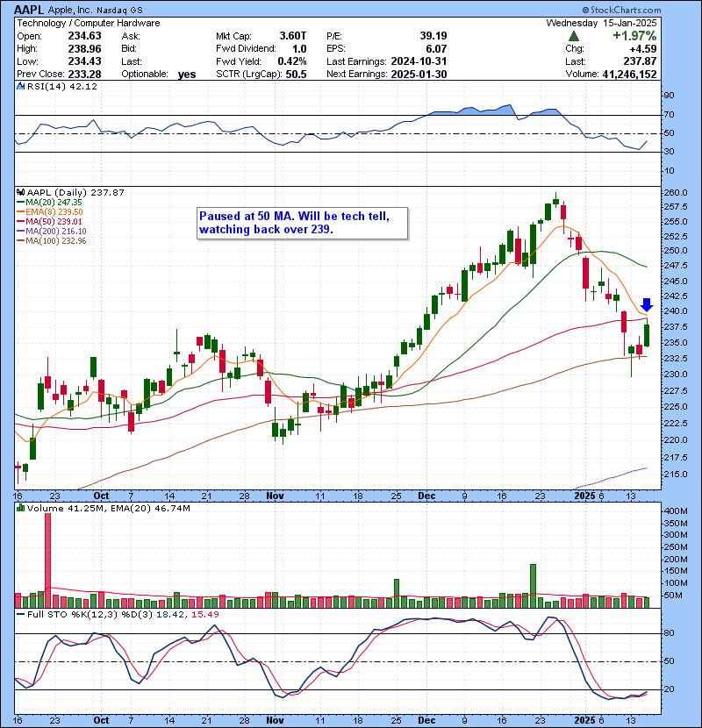Screen dimensions: 702x728
Task: Click 'Technology / Computer Hardware' sector text
Action: pos(89,23)
